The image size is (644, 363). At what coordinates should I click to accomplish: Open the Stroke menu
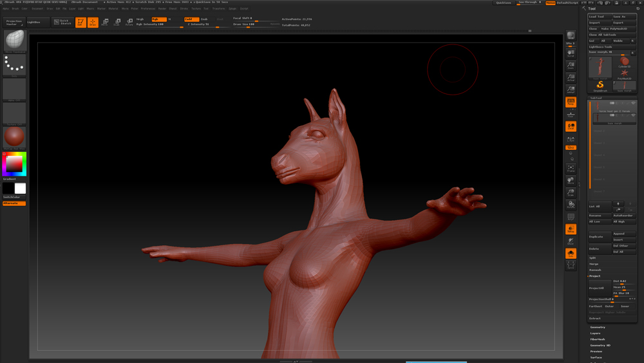184,8
